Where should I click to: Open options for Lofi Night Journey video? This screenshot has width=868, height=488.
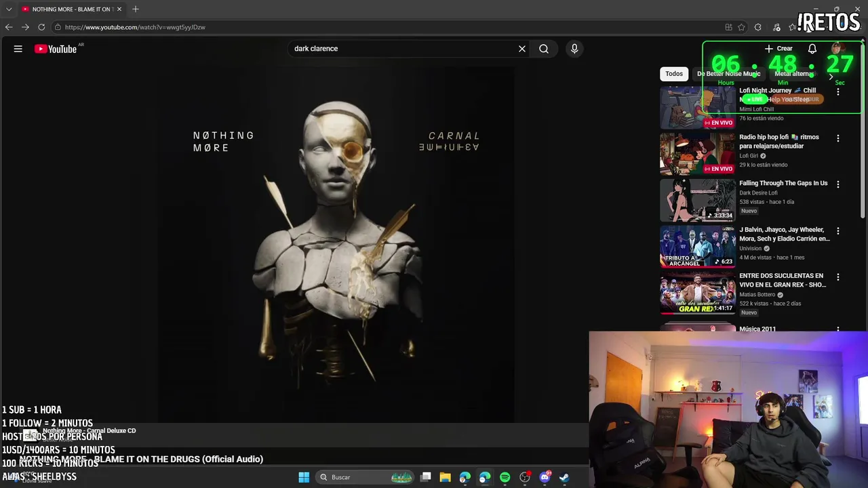(838, 91)
